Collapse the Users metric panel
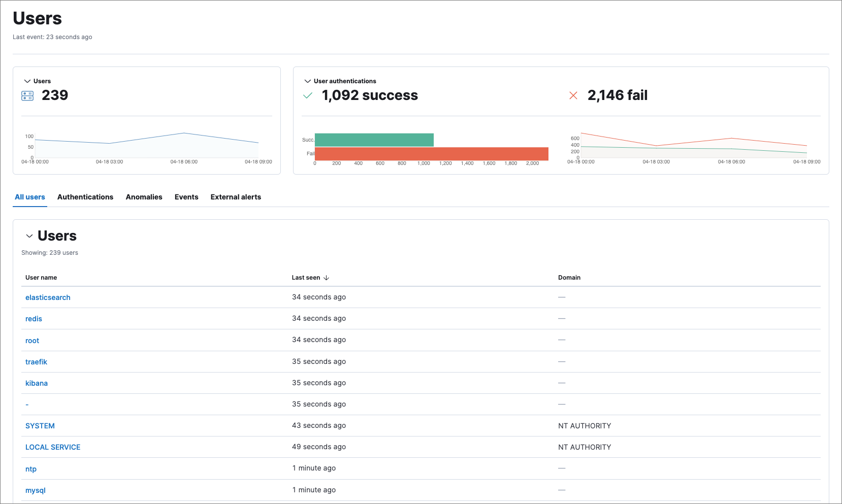 pos(27,81)
